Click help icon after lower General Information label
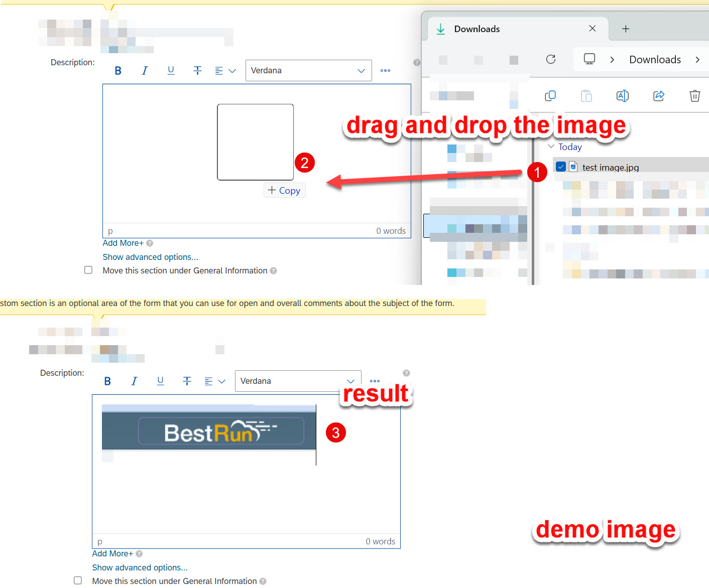This screenshot has width=709, height=588. click(263, 581)
